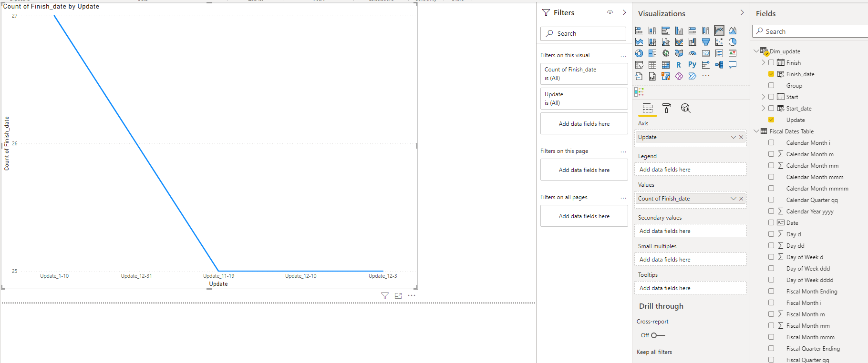Enable the Calendar Month mmm field
The width and height of the screenshot is (868, 363).
click(x=771, y=177)
